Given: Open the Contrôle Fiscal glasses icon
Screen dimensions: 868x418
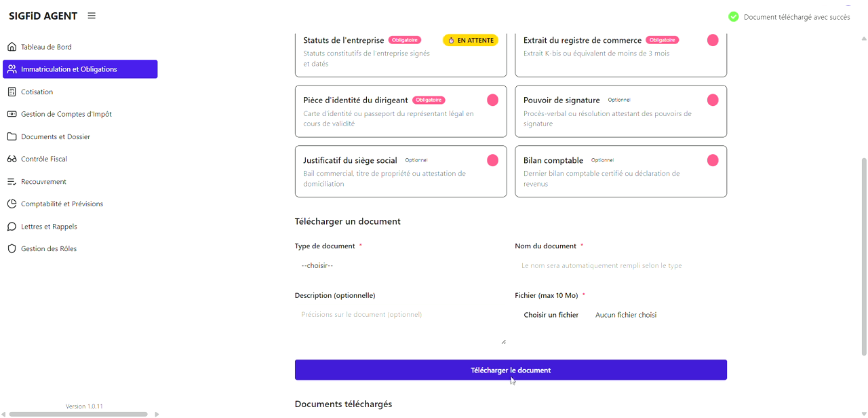Looking at the screenshot, I should tap(12, 159).
